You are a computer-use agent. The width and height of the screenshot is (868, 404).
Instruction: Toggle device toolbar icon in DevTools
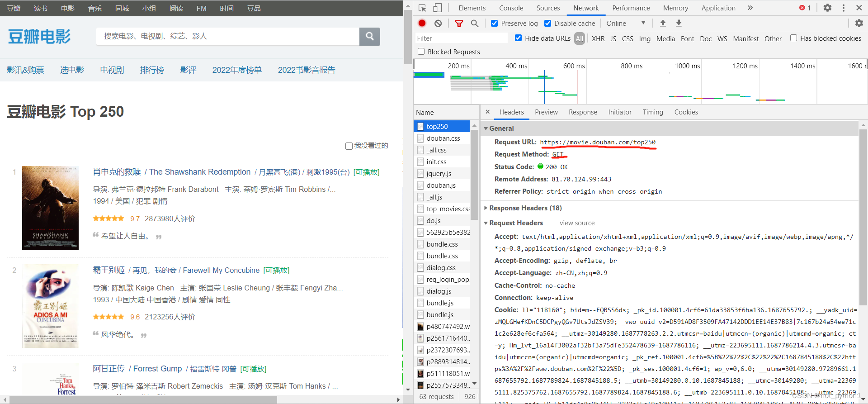(438, 8)
